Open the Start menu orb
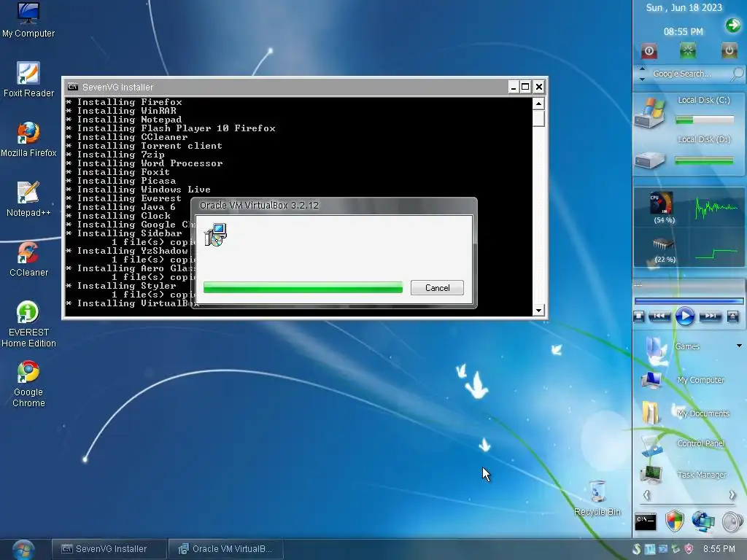 pyautogui.click(x=23, y=550)
